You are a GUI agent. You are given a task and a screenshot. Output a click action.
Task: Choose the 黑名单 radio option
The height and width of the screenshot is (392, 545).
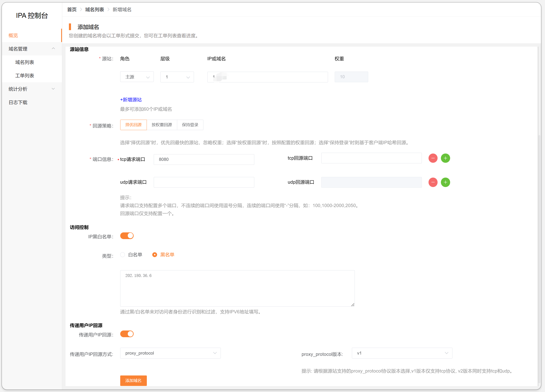point(155,255)
